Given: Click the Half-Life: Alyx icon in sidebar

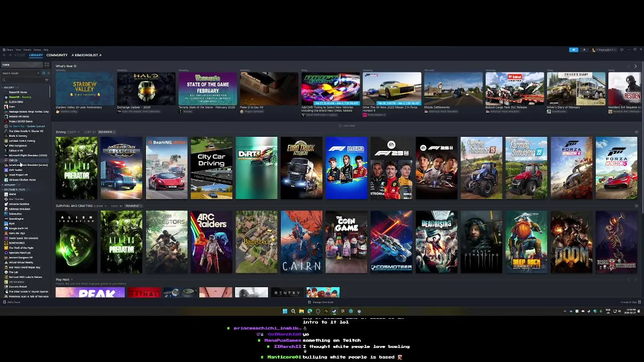Looking at the screenshot, I should point(6,233).
